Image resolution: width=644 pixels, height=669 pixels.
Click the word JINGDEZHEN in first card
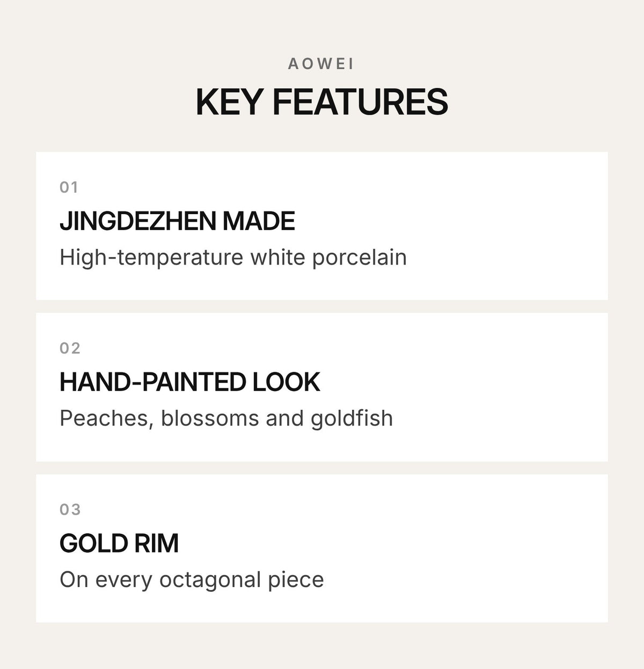[x=138, y=221]
